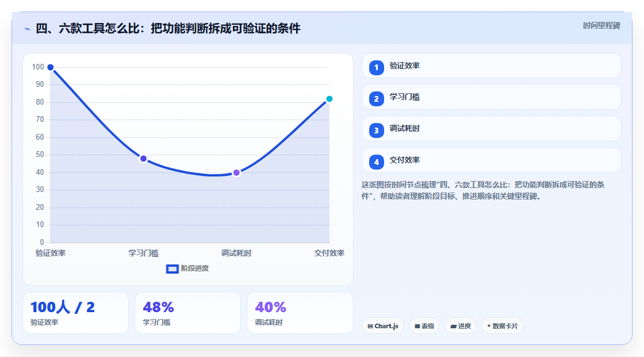Click number badge 1 for 验证效率
The width and height of the screenshot is (644, 357).
click(376, 67)
